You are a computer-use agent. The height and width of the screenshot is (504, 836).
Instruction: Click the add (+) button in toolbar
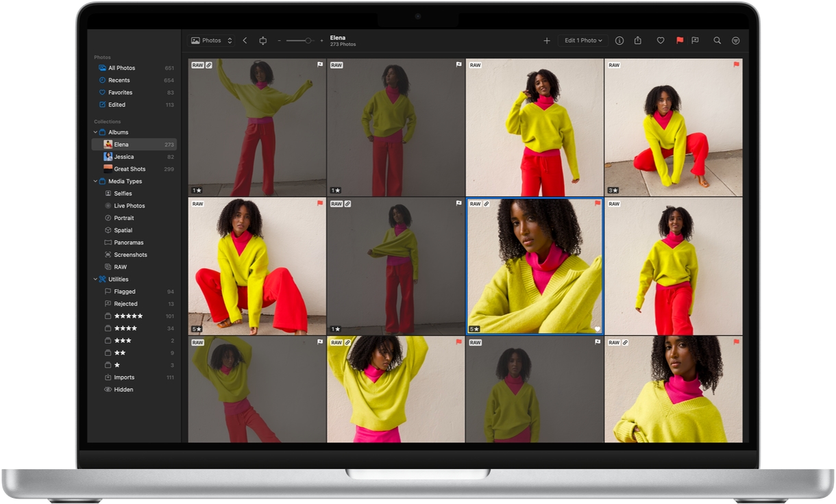547,40
